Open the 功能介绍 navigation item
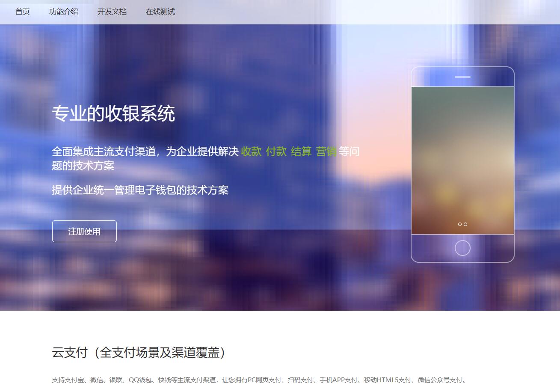 (x=63, y=12)
